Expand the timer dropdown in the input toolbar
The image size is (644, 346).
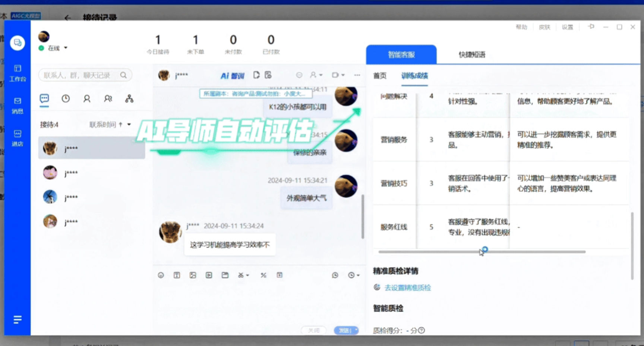[x=358, y=276]
